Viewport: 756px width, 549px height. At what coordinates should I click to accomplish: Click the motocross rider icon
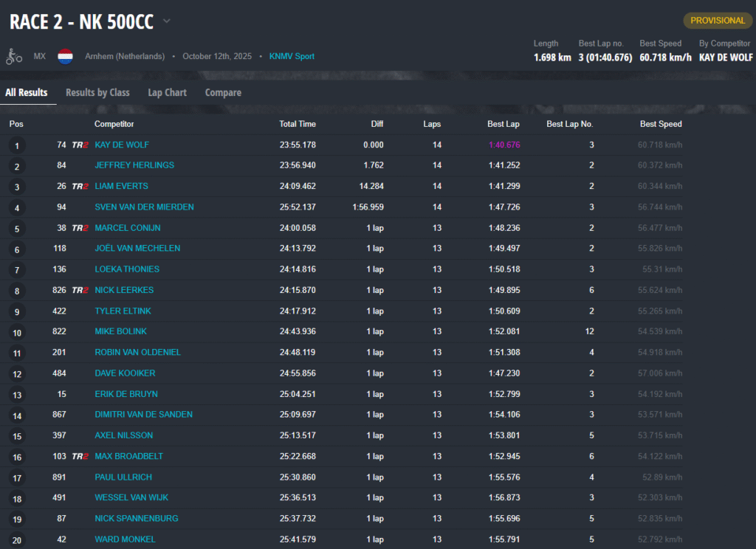click(x=14, y=57)
